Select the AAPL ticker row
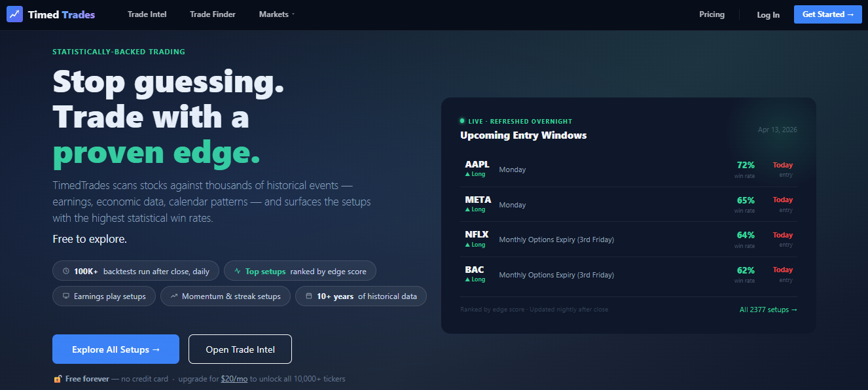 (x=628, y=169)
